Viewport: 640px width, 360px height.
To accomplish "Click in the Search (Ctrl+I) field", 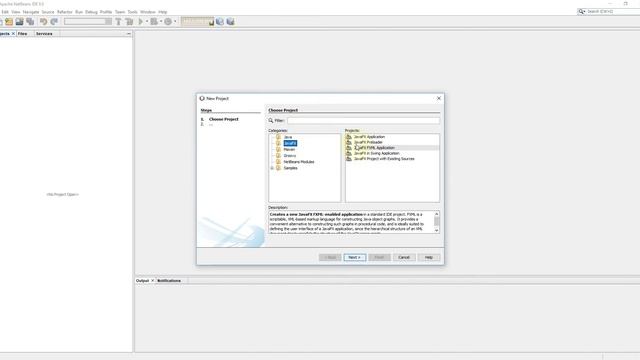I will tap(613, 11).
